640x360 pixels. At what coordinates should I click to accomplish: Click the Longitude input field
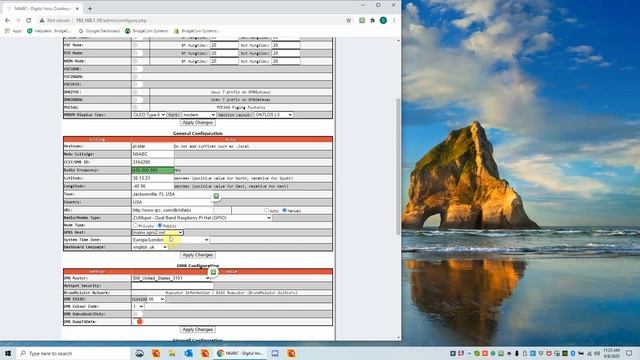point(153,186)
